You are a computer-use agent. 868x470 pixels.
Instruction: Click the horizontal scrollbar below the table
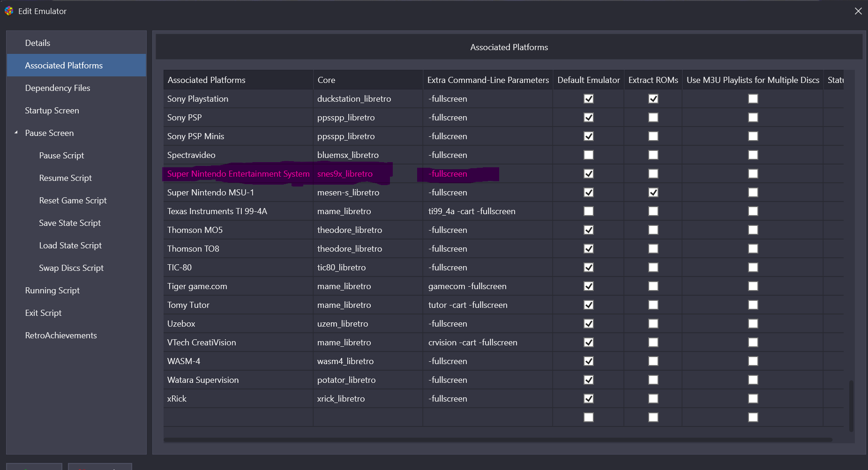[x=498, y=440]
